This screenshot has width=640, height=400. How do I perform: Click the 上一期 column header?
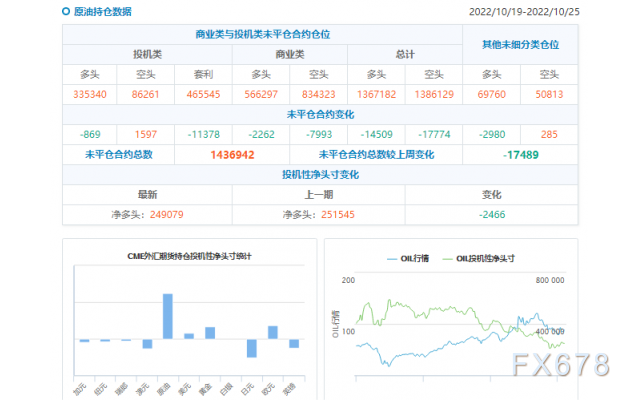tap(319, 194)
